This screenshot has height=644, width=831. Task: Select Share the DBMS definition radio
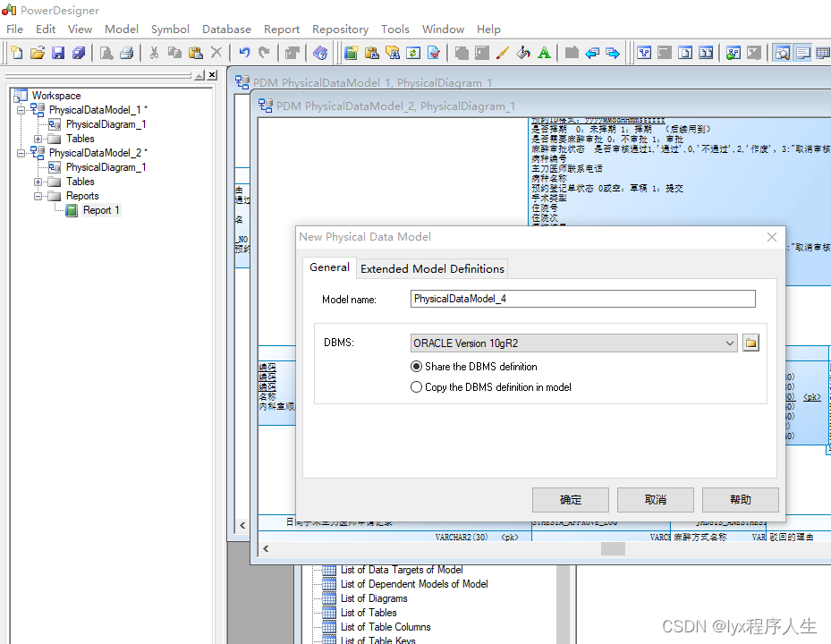coord(417,366)
